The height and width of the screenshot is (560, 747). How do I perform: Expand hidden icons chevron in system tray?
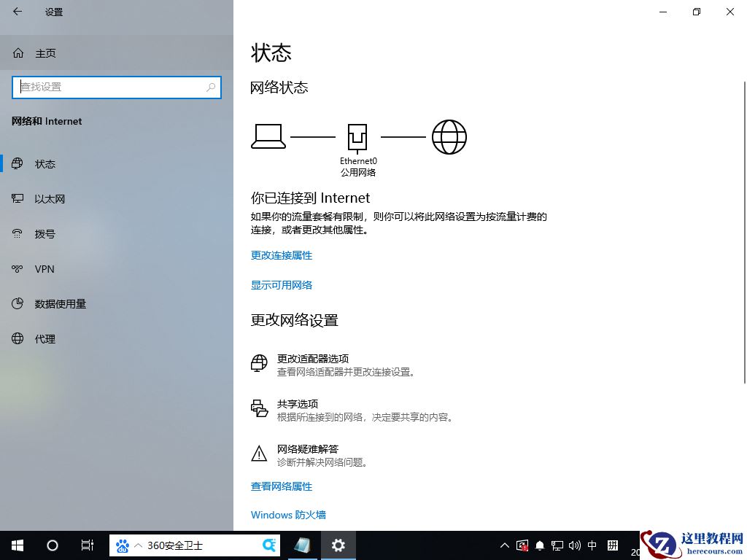[x=504, y=545]
